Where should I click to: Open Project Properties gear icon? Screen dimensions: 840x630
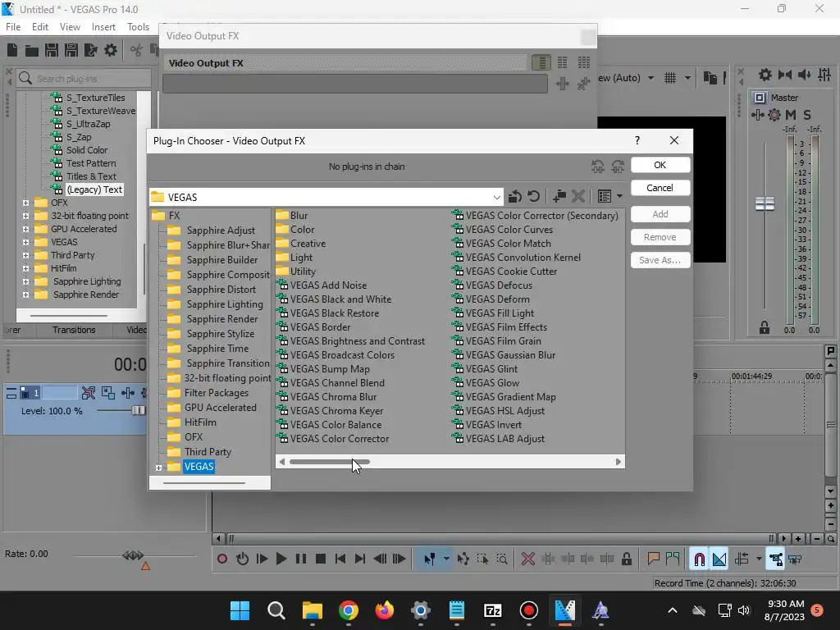(111, 50)
